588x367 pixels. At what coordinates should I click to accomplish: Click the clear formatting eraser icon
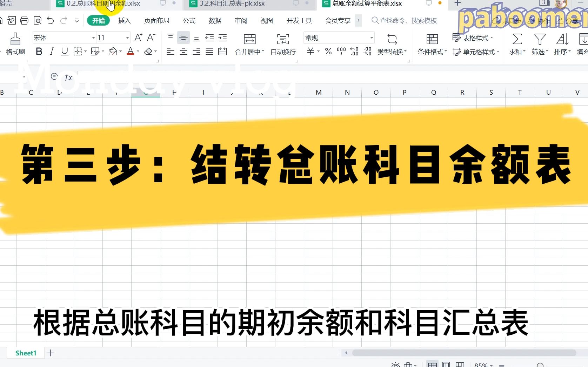[x=148, y=52]
